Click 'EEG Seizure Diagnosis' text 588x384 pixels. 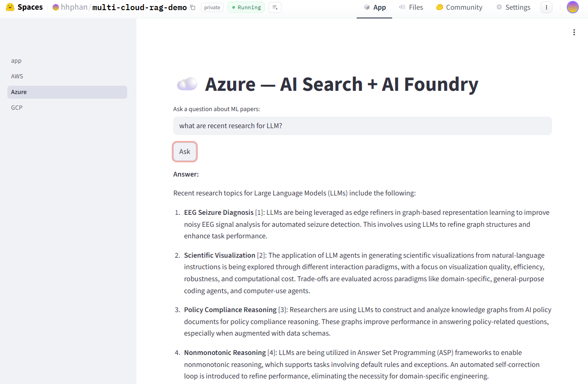pyautogui.click(x=218, y=213)
